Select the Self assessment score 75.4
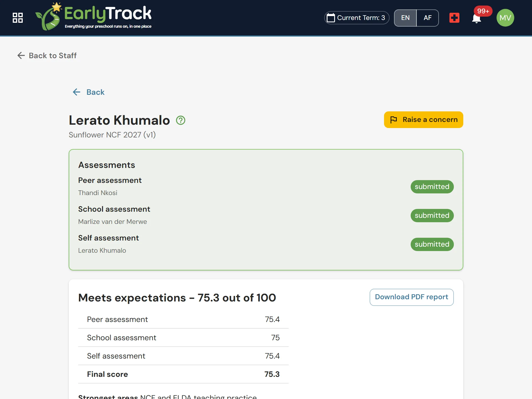This screenshot has width=532, height=399. pos(272,356)
